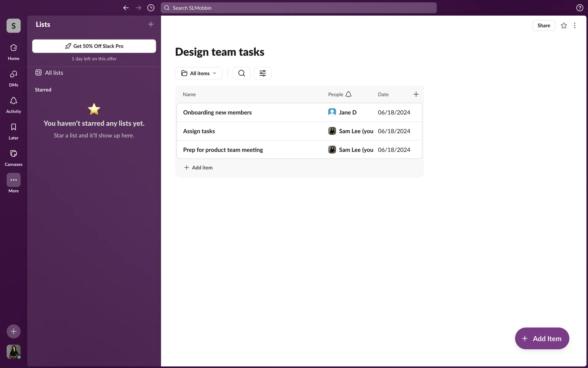Open the filter sliders icon

click(262, 73)
